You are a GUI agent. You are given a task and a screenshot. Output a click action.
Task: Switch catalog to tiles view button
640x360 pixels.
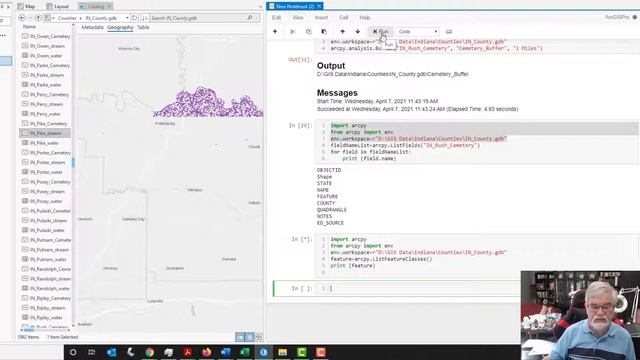tap(258, 337)
